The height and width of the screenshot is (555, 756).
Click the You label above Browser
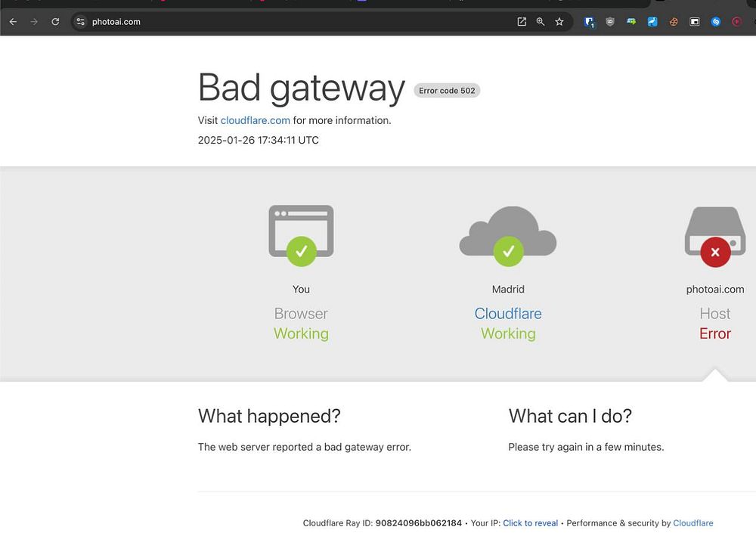pyautogui.click(x=301, y=290)
